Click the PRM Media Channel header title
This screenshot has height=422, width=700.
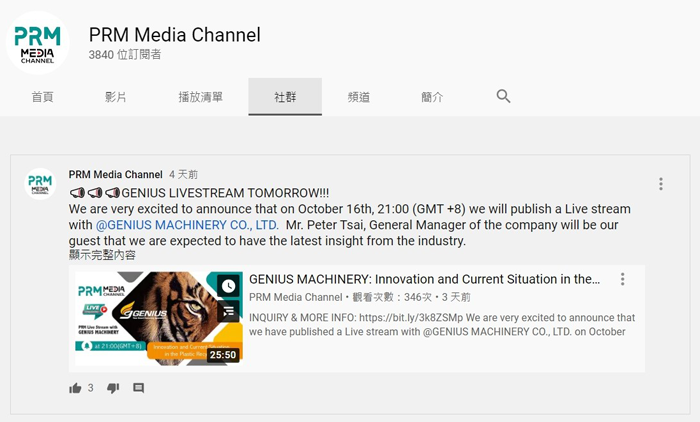tap(175, 35)
